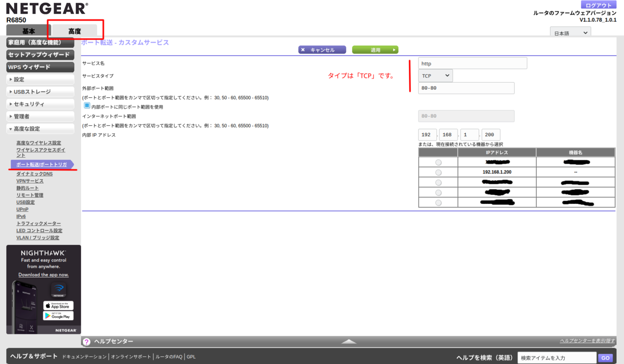Image resolution: width=624 pixels, height=364 pixels.
Task: Click the IPアドレス table column header
Action: pyautogui.click(x=497, y=152)
